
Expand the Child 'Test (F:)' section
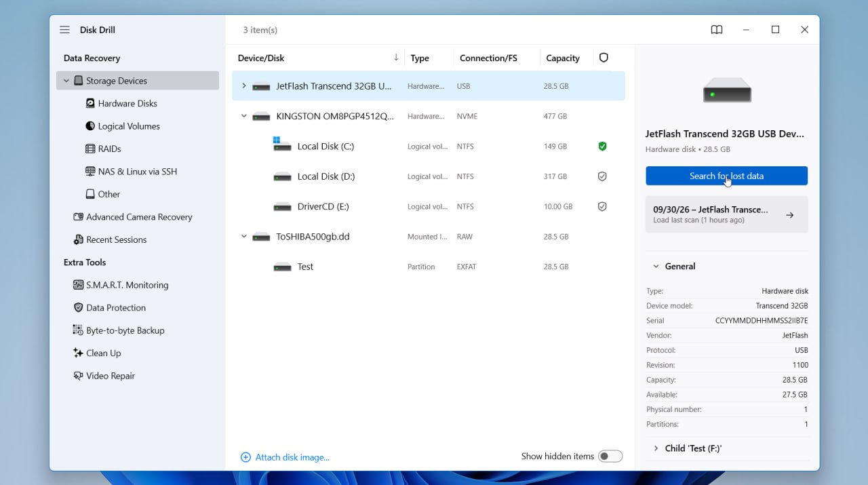[x=656, y=448]
